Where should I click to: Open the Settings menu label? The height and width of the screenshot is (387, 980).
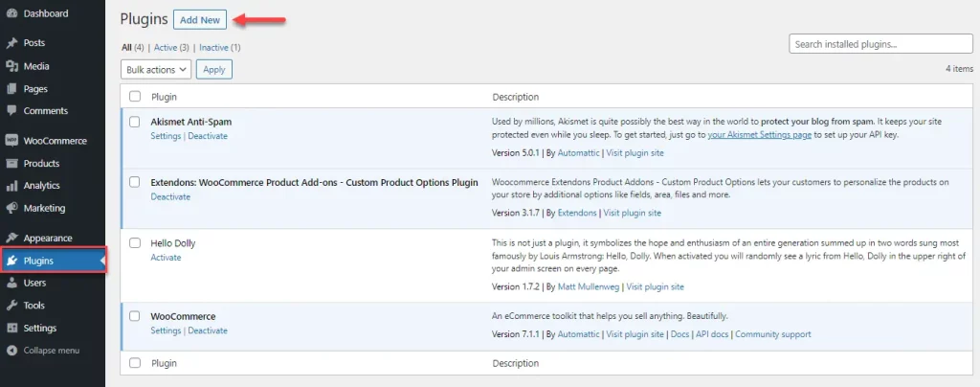pos(40,329)
